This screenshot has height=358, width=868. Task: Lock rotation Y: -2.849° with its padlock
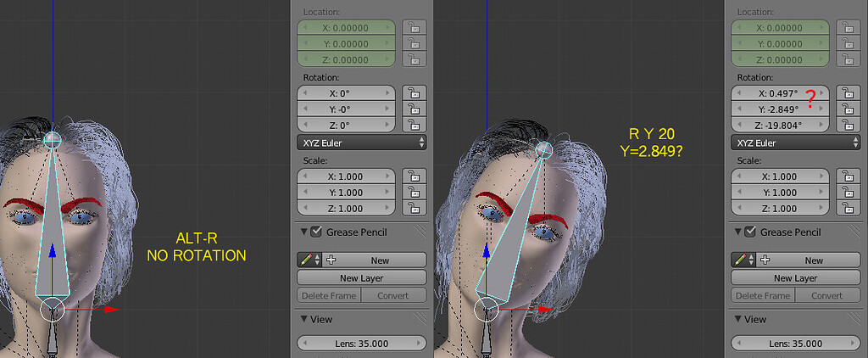[848, 109]
